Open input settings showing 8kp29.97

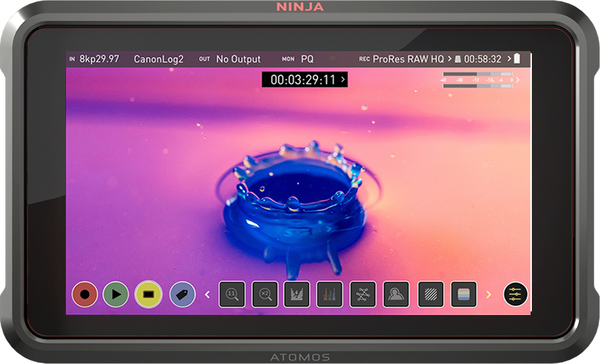[x=99, y=59]
